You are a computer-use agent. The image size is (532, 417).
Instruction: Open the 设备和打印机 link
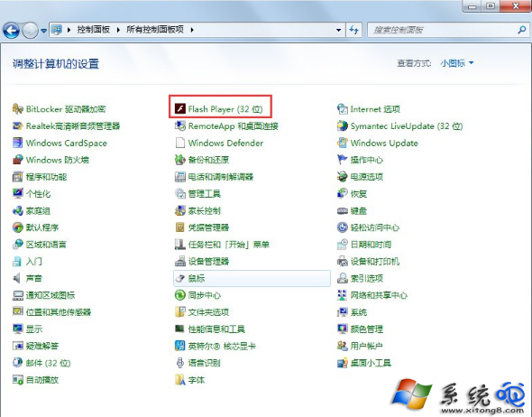click(375, 262)
